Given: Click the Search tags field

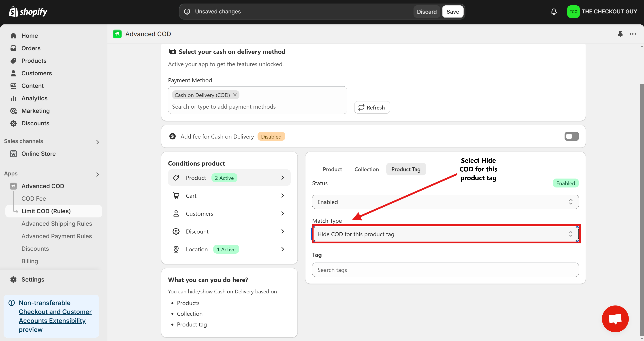Looking at the screenshot, I should (445, 270).
